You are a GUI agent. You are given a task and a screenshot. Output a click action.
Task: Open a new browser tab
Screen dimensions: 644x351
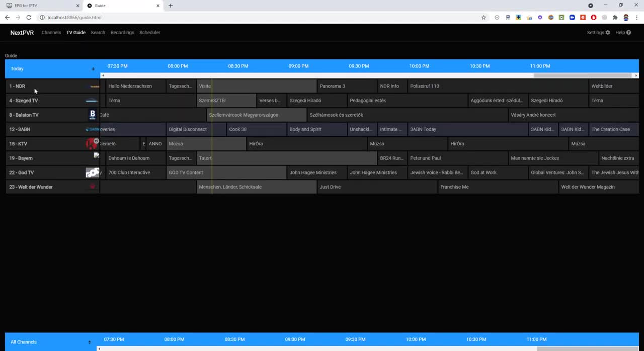(x=171, y=6)
